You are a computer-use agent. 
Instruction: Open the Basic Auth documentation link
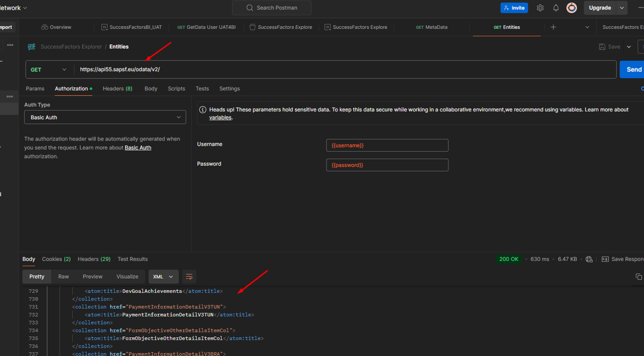[138, 148]
